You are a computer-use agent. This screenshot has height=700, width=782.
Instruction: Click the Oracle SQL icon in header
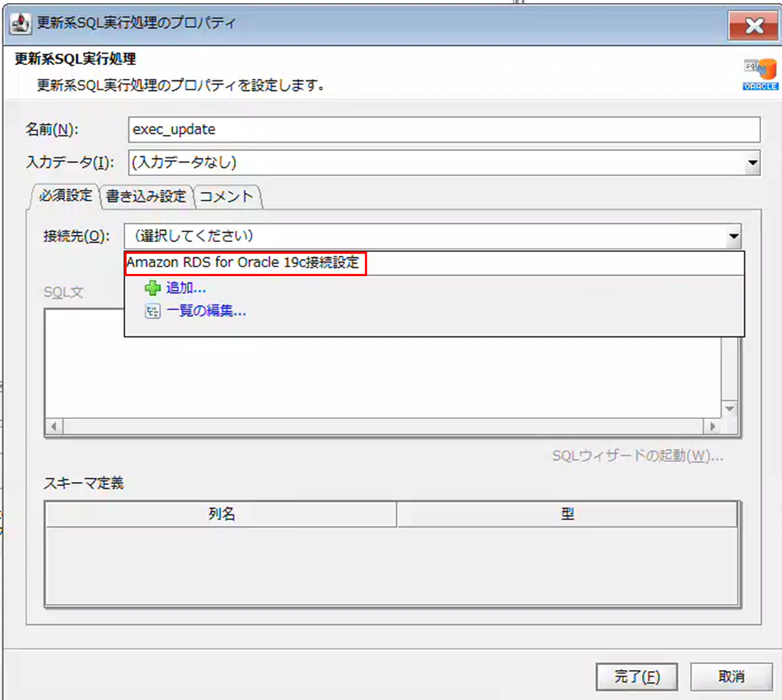pos(760,75)
